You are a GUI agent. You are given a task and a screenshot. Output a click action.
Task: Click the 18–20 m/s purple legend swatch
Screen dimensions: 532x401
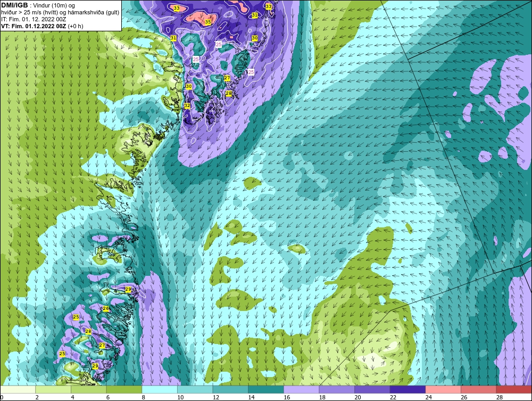pos(337,389)
